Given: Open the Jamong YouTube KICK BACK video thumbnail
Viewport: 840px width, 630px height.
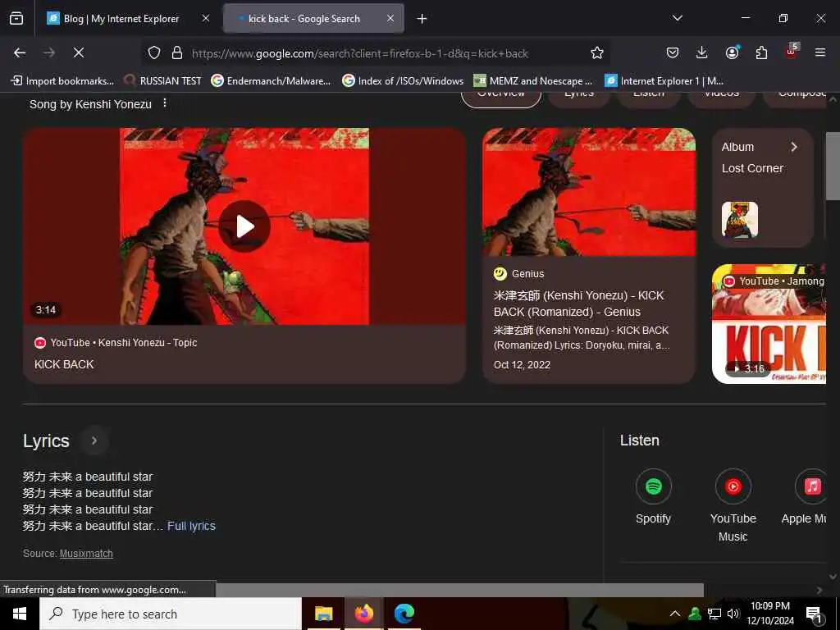Looking at the screenshot, I should pyautogui.click(x=769, y=323).
